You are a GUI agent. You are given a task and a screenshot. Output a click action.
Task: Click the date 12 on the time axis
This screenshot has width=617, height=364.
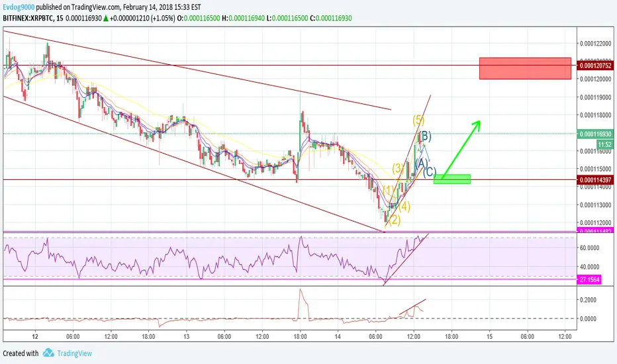[35, 336]
